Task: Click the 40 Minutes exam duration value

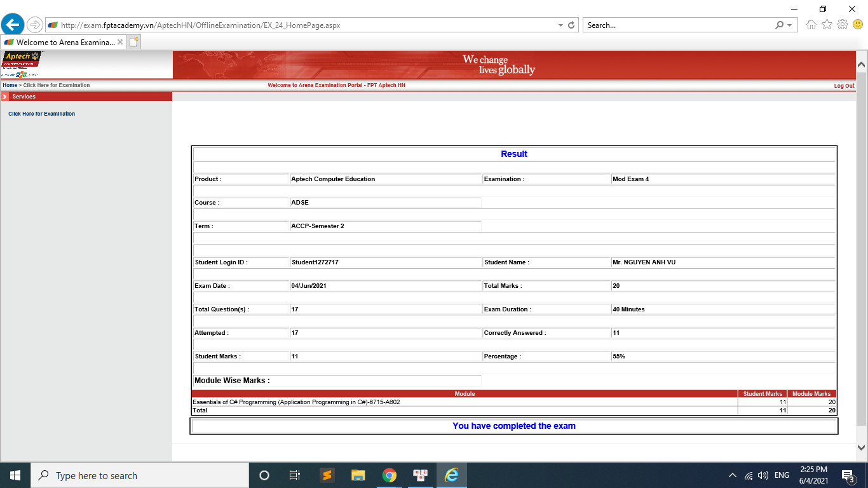Action: pos(628,309)
